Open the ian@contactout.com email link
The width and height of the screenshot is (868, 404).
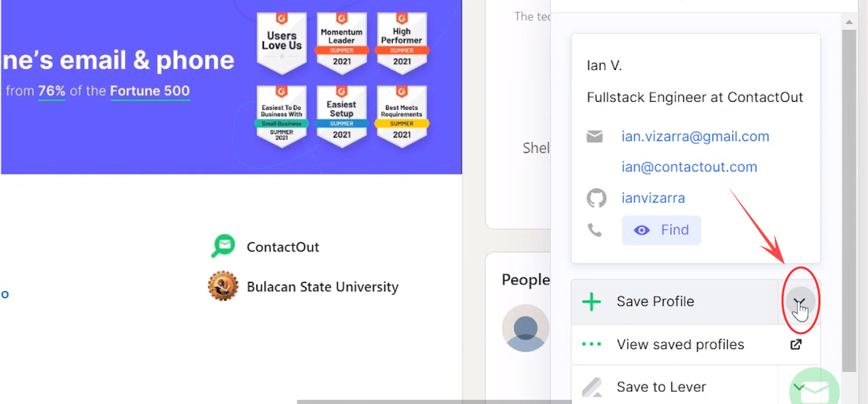(689, 167)
